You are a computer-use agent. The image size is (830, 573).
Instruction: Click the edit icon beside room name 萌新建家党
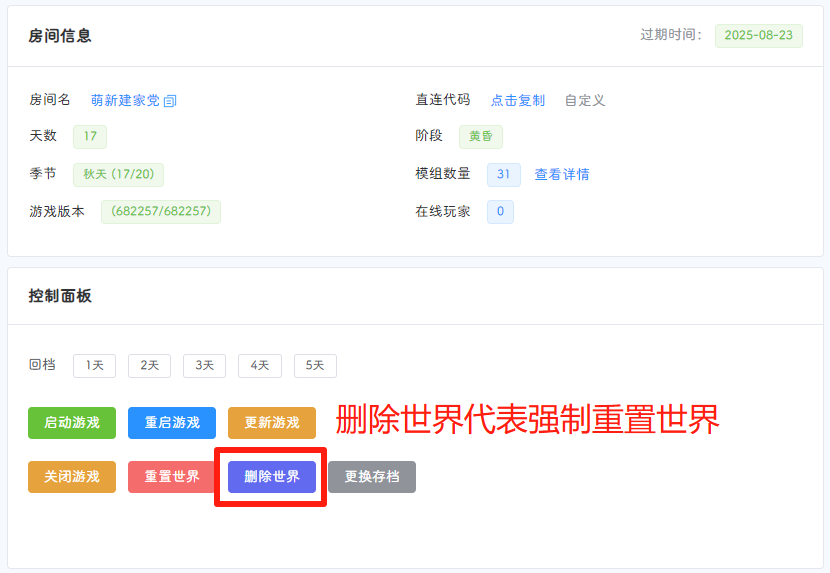coord(170,101)
